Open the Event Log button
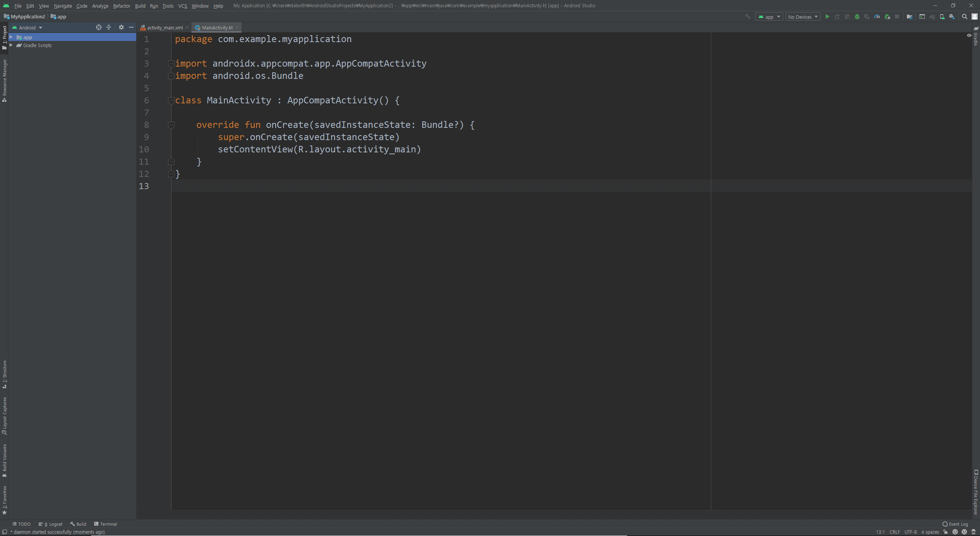This screenshot has height=536, width=980. click(x=955, y=524)
